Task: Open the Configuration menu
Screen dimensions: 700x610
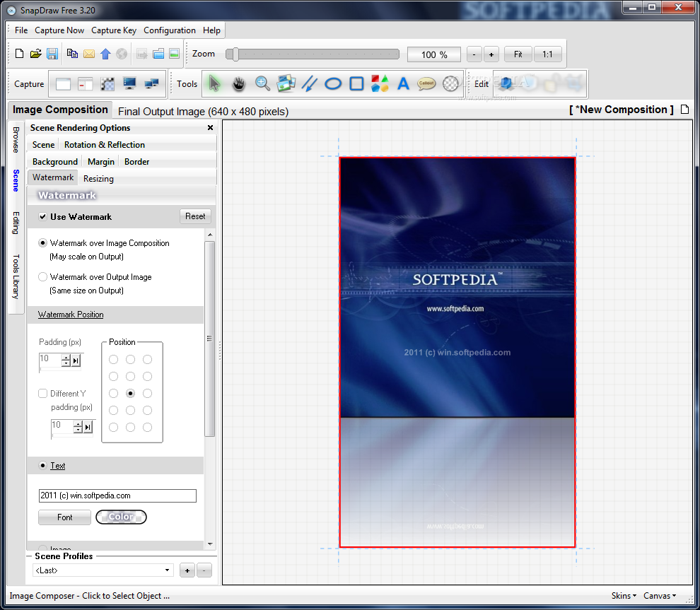Action: [x=170, y=30]
